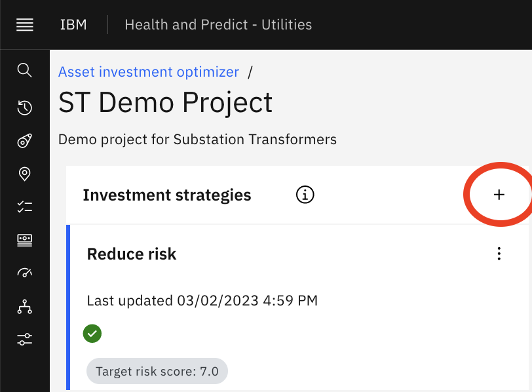The image size is (532, 392).
Task: Click the rocket icon in sidebar
Action: 24,140
